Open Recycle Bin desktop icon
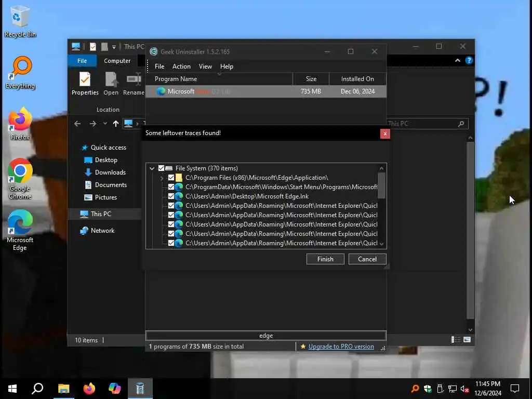The height and width of the screenshot is (399, 532). [20, 21]
